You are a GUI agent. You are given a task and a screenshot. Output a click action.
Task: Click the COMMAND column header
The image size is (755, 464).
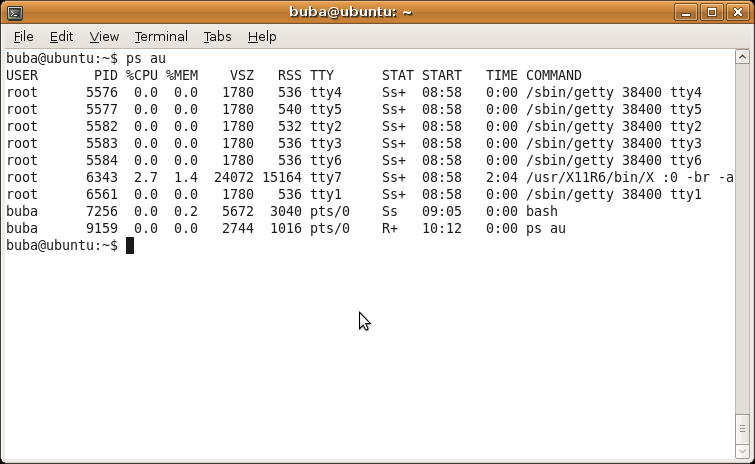tap(554, 76)
